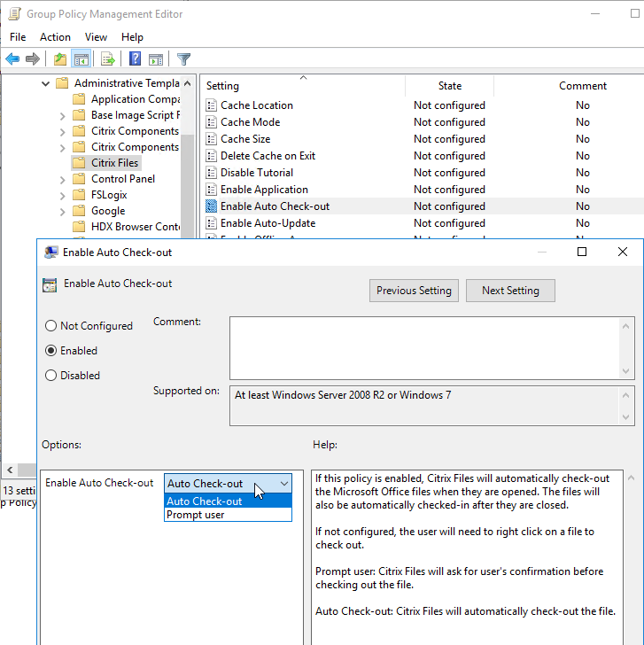The height and width of the screenshot is (645, 644).
Task: Click the tree horizontal scrollbar left arrow
Action: [x=10, y=470]
